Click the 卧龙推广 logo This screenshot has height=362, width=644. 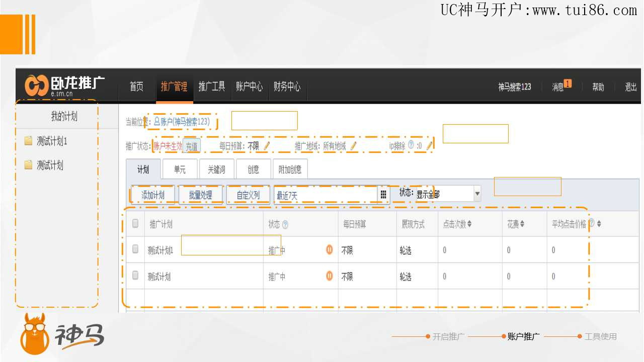pos(64,85)
